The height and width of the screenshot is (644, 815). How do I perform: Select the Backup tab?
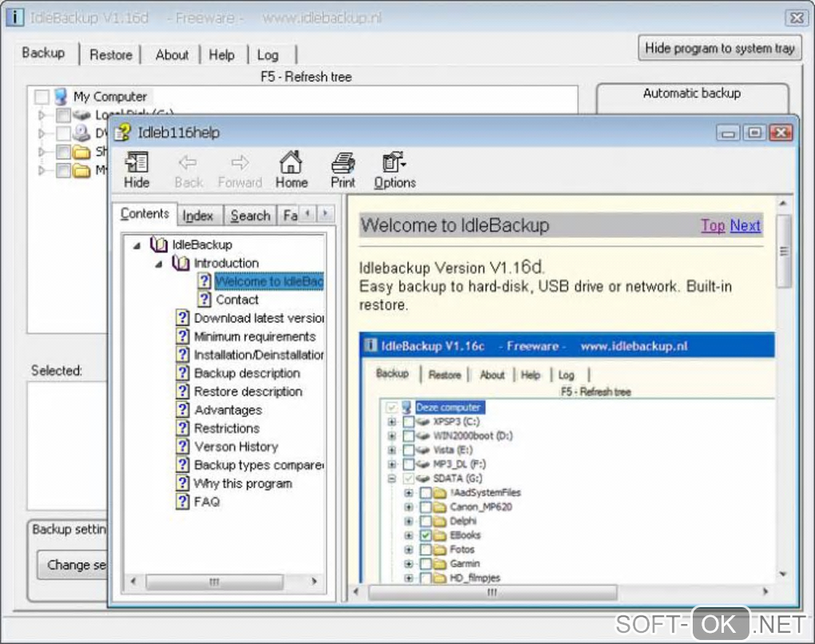point(43,53)
